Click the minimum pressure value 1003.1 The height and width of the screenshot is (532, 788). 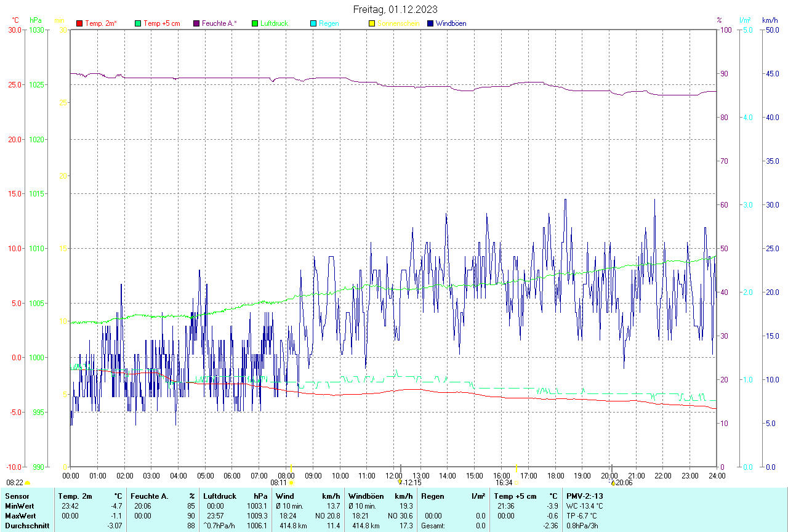257,506
